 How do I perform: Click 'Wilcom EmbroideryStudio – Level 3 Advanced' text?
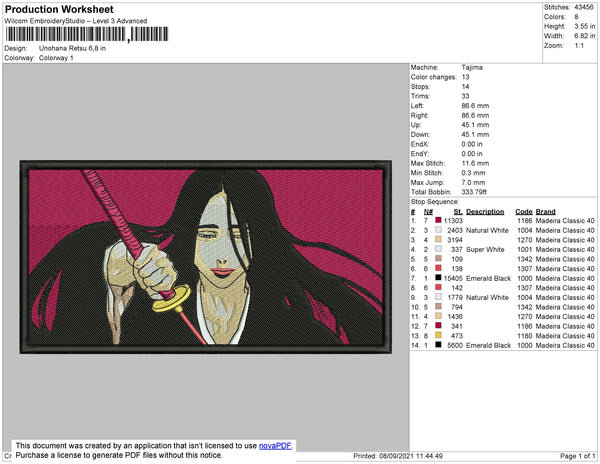(x=76, y=21)
